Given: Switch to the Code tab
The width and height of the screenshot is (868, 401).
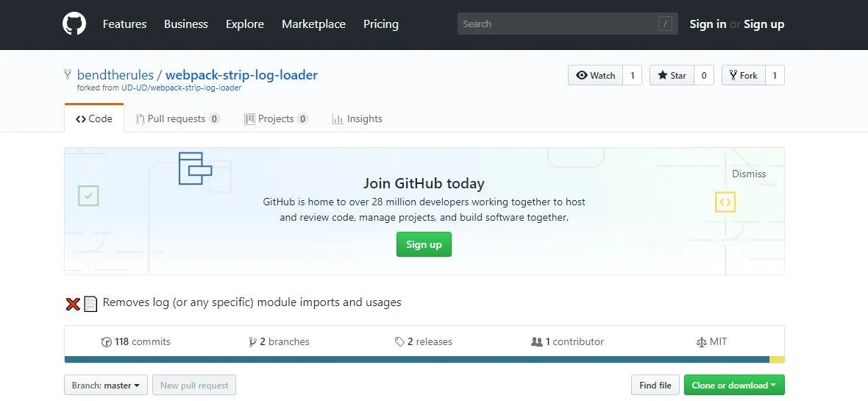Looking at the screenshot, I should [x=94, y=118].
